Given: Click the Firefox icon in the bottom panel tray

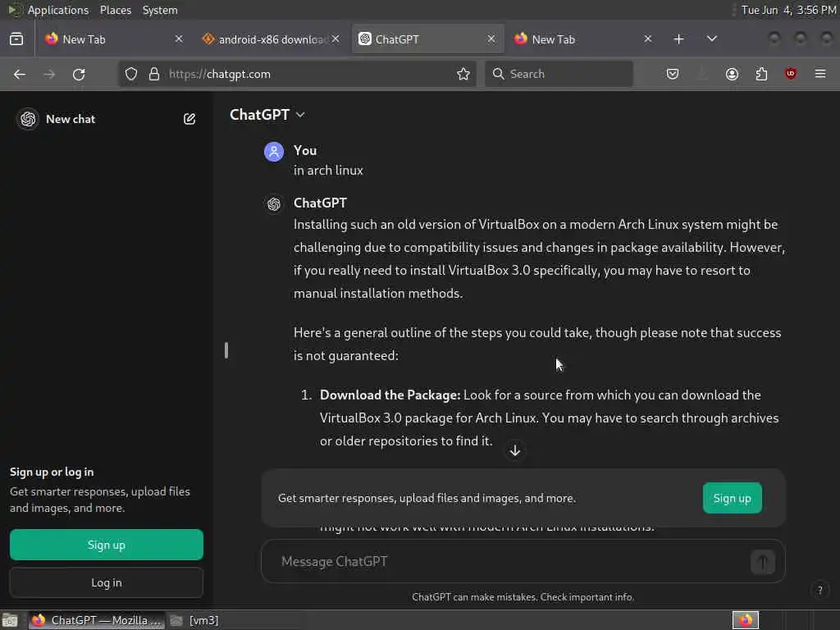Looking at the screenshot, I should tap(745, 620).
